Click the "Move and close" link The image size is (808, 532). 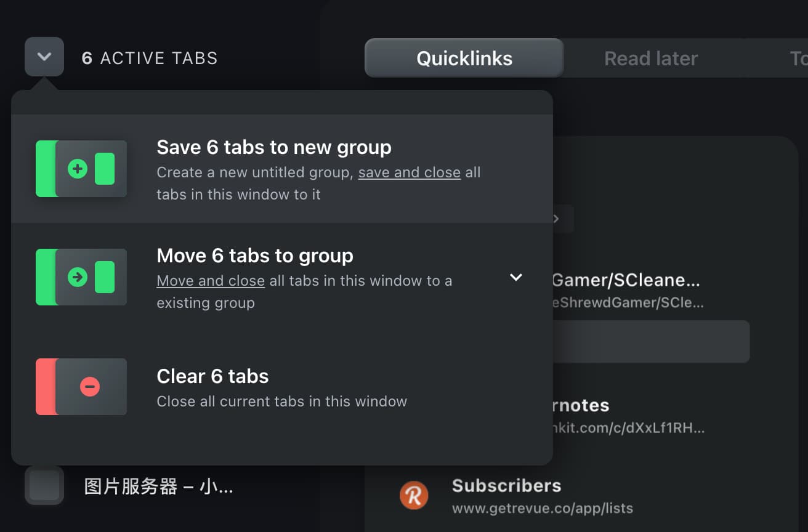pyautogui.click(x=211, y=280)
